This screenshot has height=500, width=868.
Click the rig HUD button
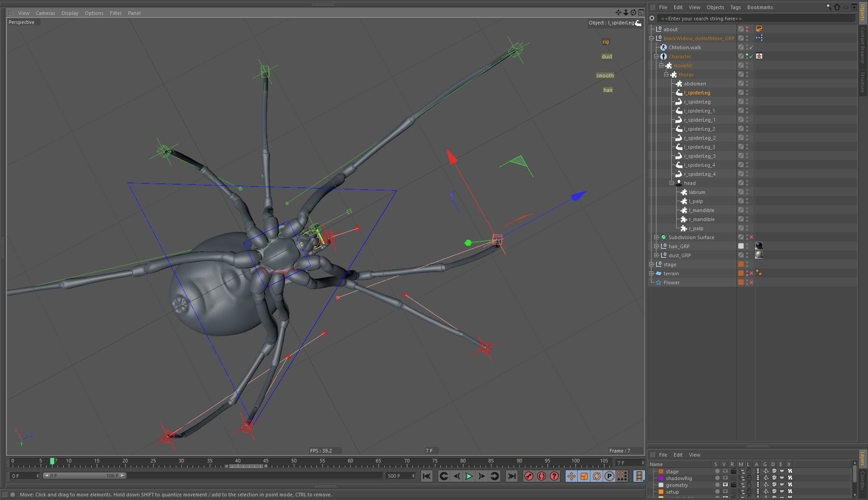[x=606, y=42]
